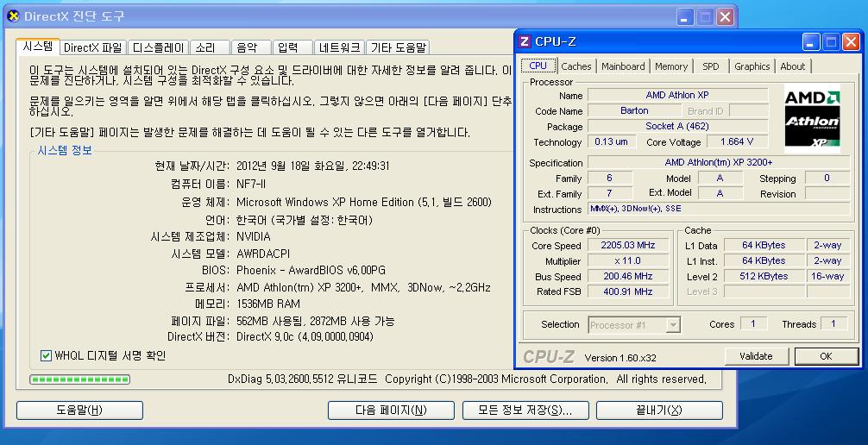868x445 pixels.
Task: Open the Graphics tab in CPU-Z
Action: (752, 66)
